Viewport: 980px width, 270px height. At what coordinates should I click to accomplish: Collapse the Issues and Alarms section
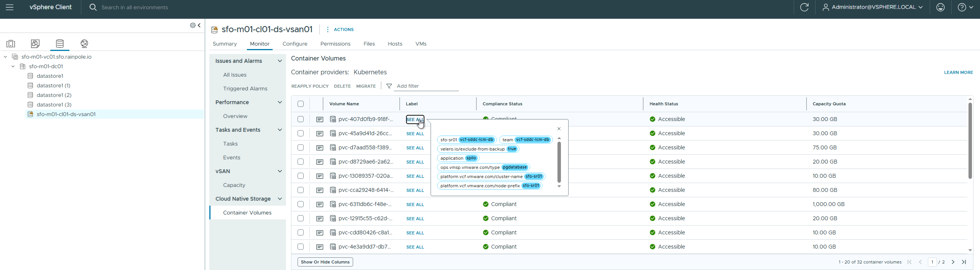[280, 61]
